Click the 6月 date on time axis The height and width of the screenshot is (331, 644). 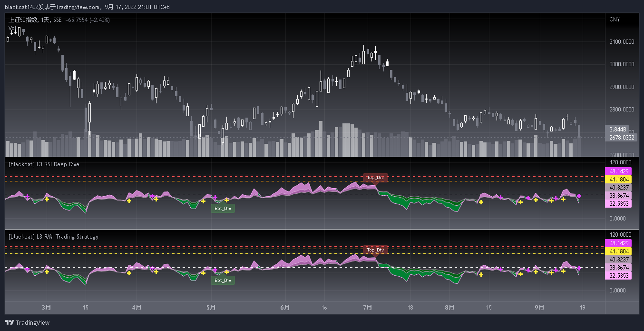[285, 307]
